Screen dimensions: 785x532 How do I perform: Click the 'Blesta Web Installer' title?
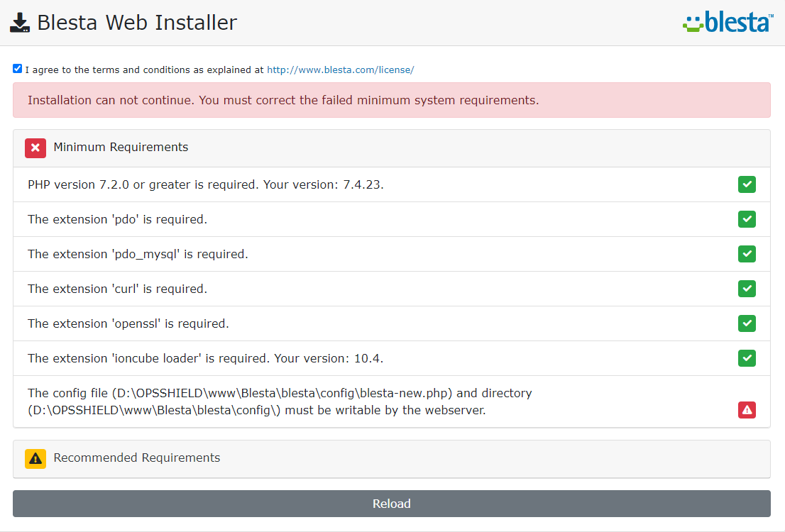click(x=137, y=23)
